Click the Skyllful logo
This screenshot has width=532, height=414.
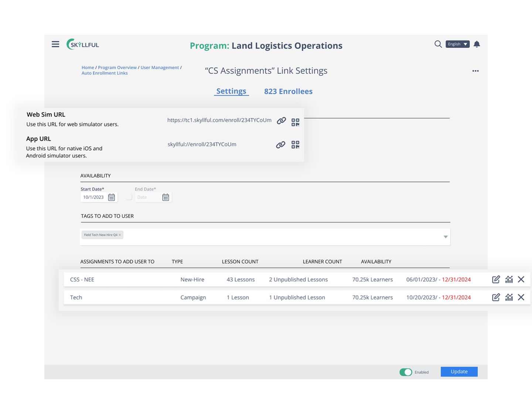[83, 44]
